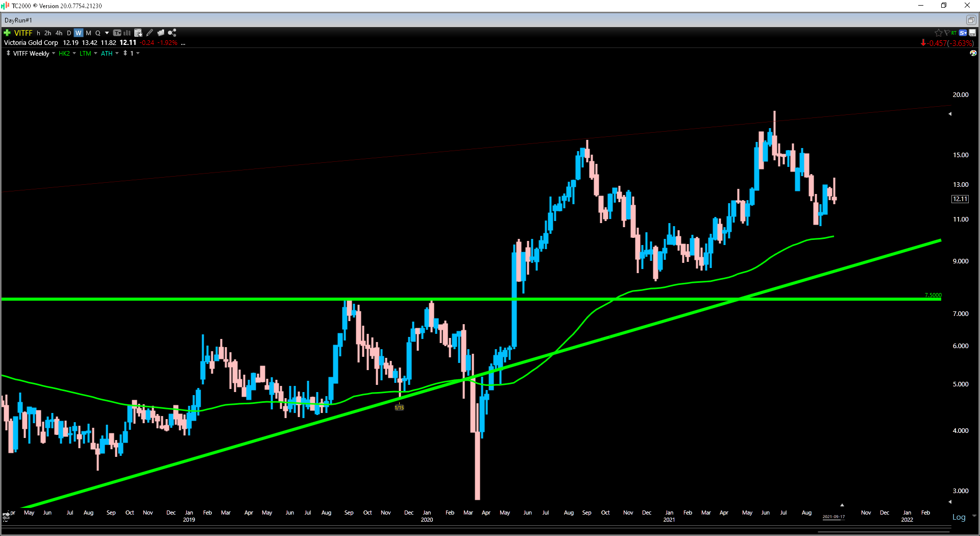
Task: Click the LTM indicator label
Action: [85, 53]
